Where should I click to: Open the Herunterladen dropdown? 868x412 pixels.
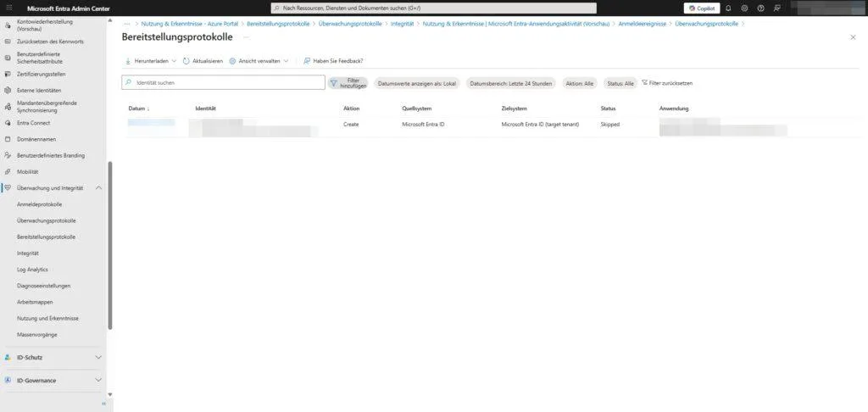(150, 61)
